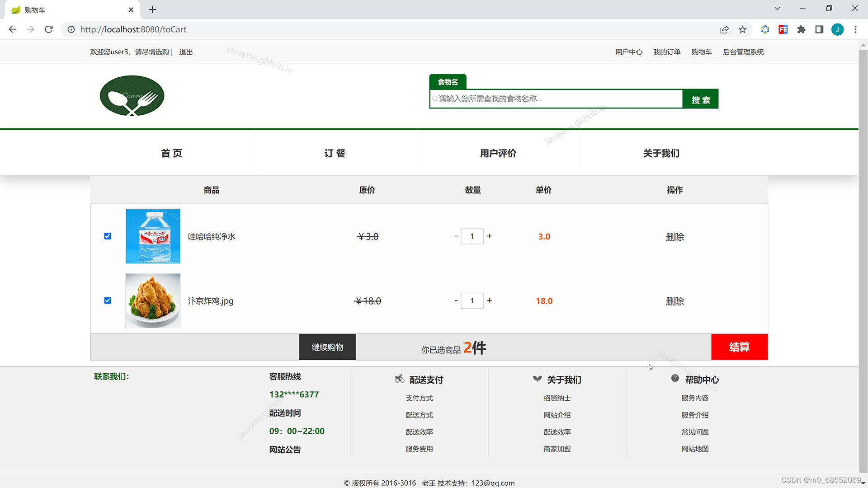Viewport: 868px width, 488px height.
Task: Click the 继续购物 button
Action: coord(327,347)
